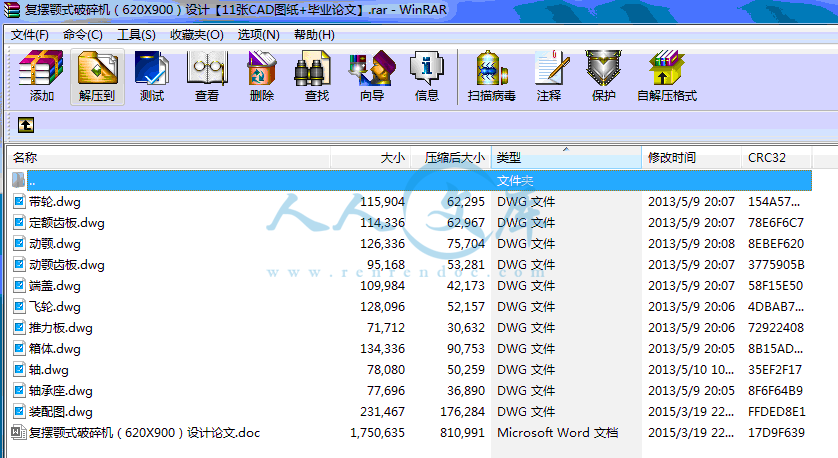Image resolution: width=838 pixels, height=458 pixels.
Task: Select file name 动颚齿板.dwg
Action: 67,265
